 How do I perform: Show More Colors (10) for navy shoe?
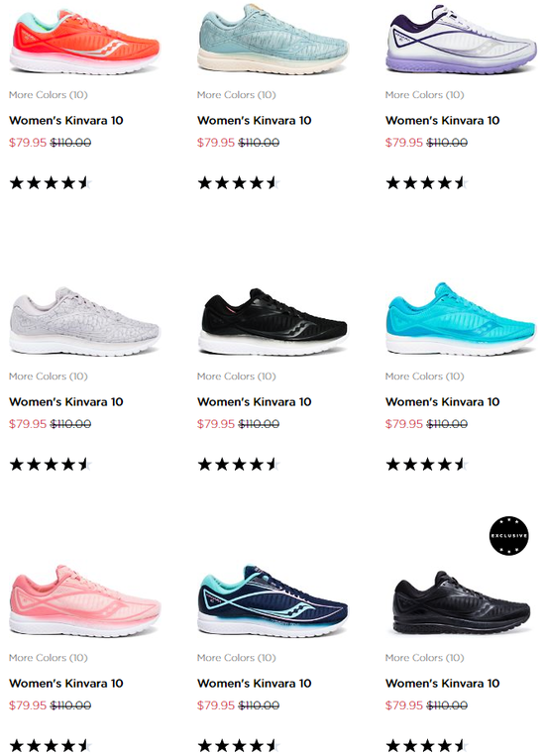(x=236, y=658)
